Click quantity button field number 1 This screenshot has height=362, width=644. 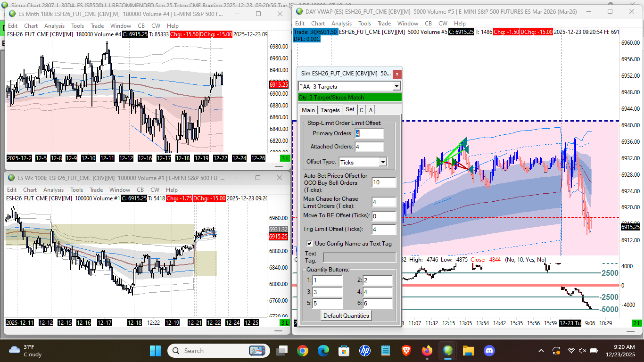click(x=327, y=280)
